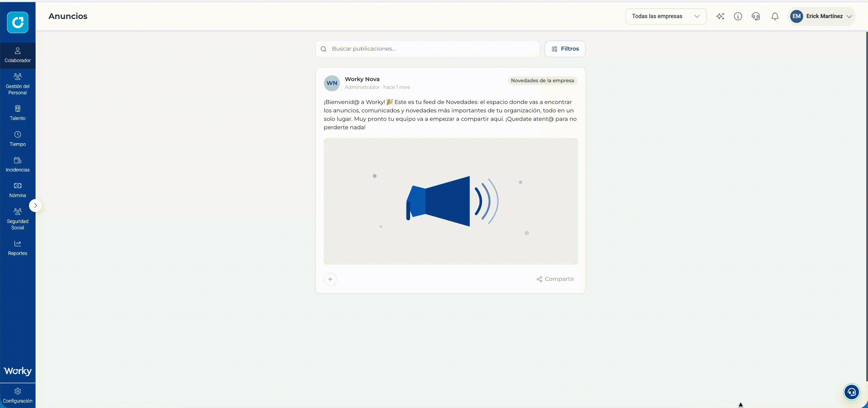Screen dimensions: 868x408
Task: Click the Anuncios page title
Action: pos(68,16)
